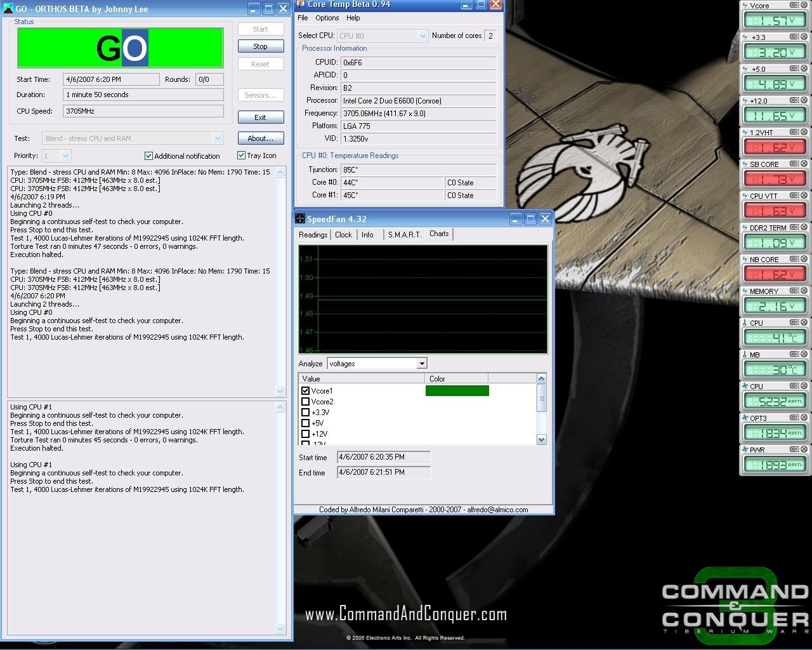The height and width of the screenshot is (650, 812).
Task: Click the green Vcore1 color swatch
Action: tap(457, 391)
